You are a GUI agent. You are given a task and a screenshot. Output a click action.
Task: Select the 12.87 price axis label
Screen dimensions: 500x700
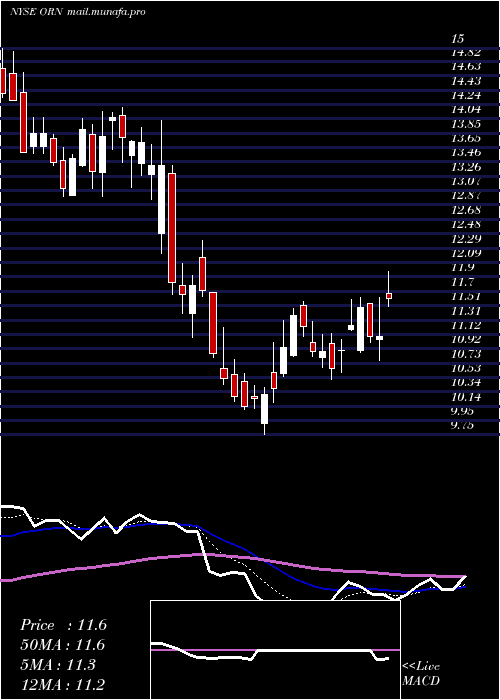466,196
